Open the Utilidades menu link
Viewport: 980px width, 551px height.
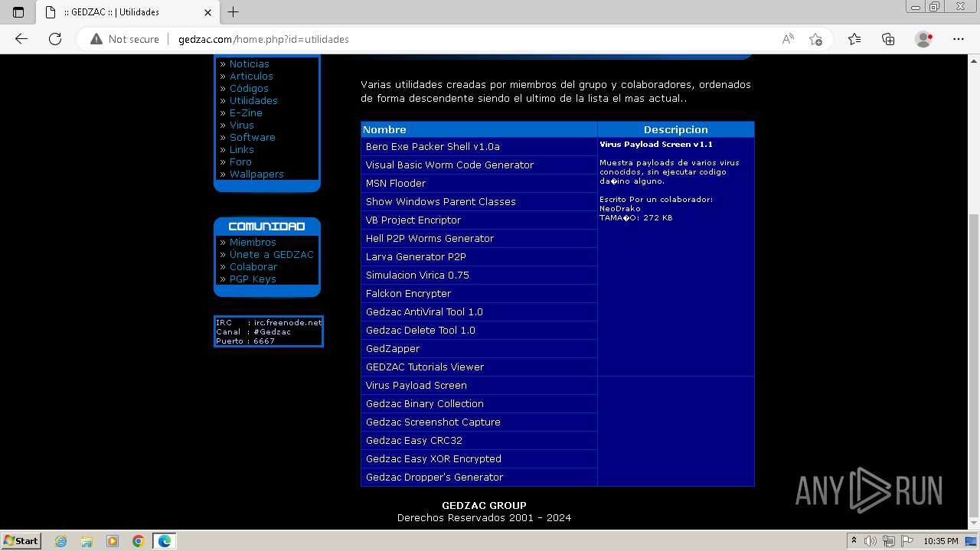pos(253,100)
